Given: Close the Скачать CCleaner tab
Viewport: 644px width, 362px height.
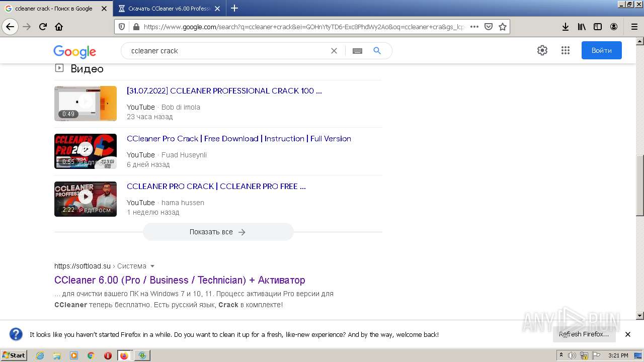Looking at the screenshot, I should pyautogui.click(x=217, y=9).
